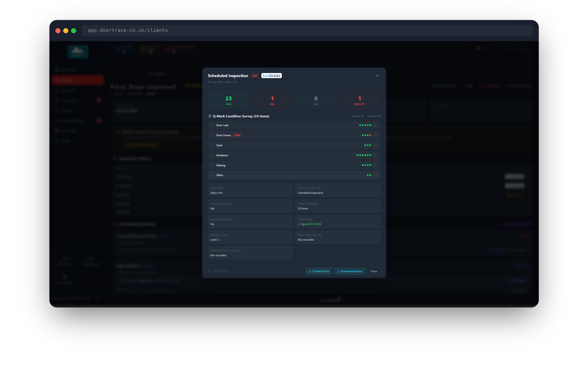
Task: Click the 1 FAIL summary card
Action: pos(272,100)
